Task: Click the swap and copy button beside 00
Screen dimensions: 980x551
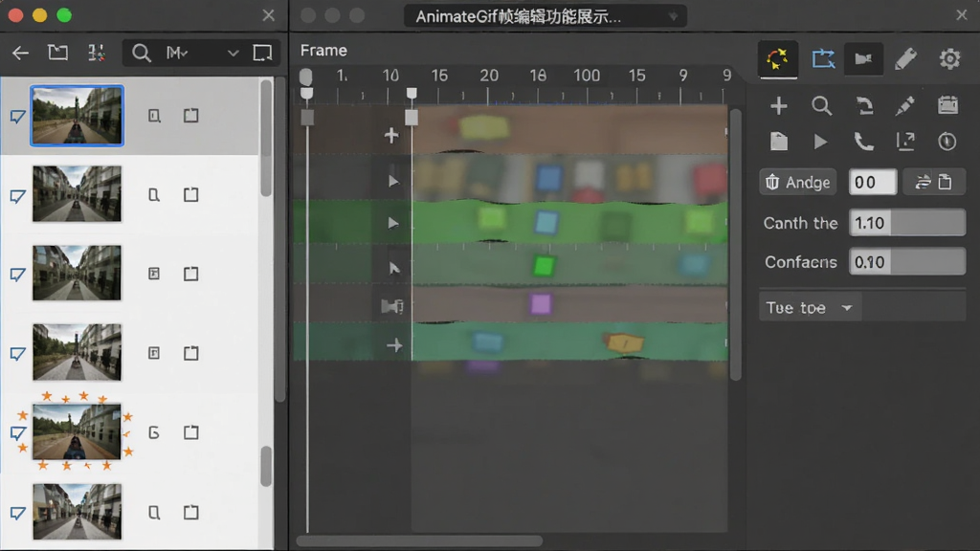Action: tap(934, 183)
